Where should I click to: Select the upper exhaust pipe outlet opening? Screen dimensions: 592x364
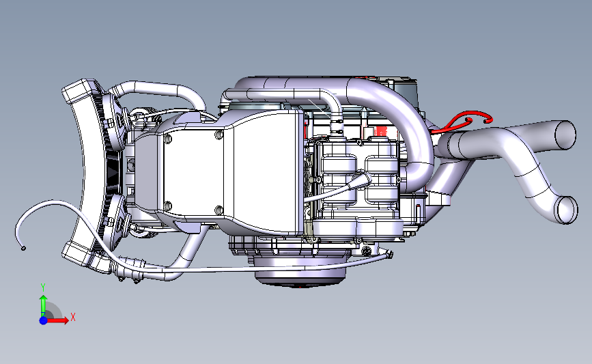(565, 135)
